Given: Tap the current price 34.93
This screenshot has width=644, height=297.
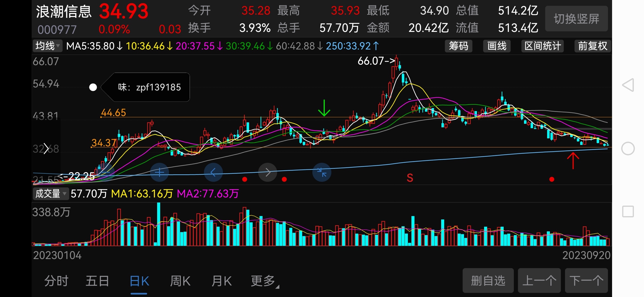Looking at the screenshot, I should (124, 12).
